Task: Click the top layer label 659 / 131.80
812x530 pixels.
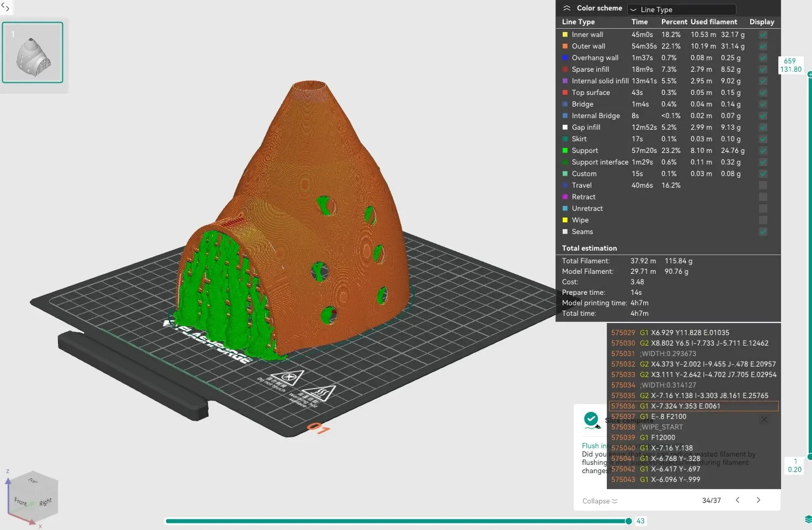Action: pyautogui.click(x=790, y=65)
